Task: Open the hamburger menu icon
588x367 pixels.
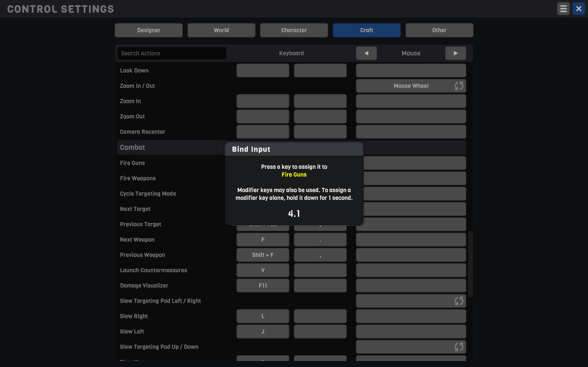Action: pos(563,9)
